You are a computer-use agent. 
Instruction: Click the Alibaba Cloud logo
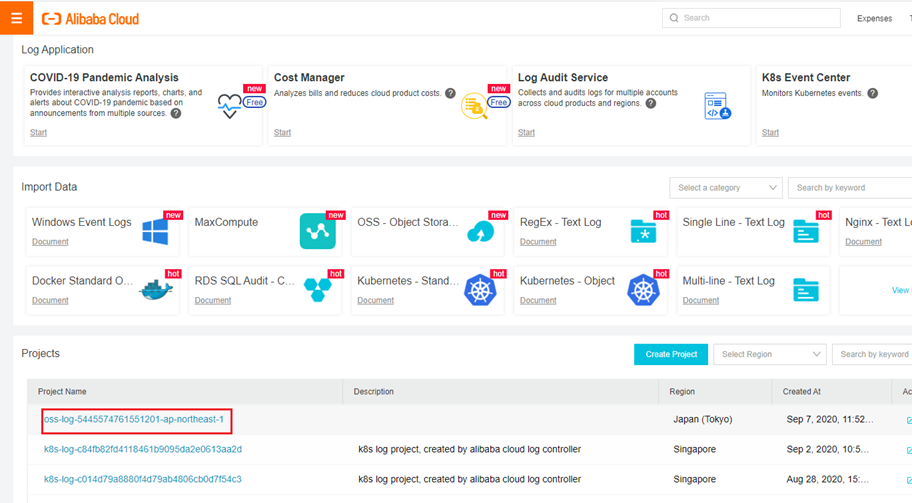pyautogui.click(x=90, y=19)
